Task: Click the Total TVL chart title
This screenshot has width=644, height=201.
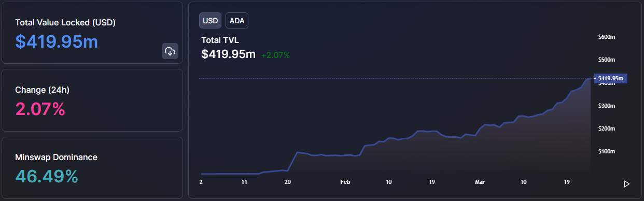Action: (220, 40)
